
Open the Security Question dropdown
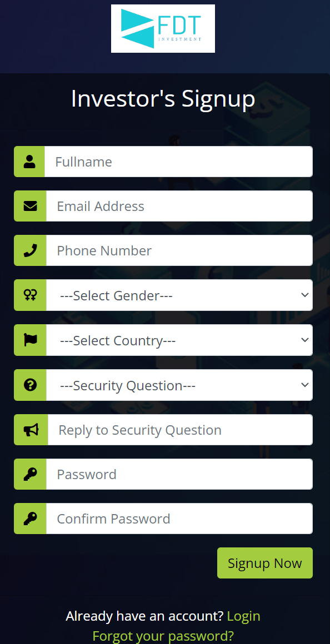179,385
